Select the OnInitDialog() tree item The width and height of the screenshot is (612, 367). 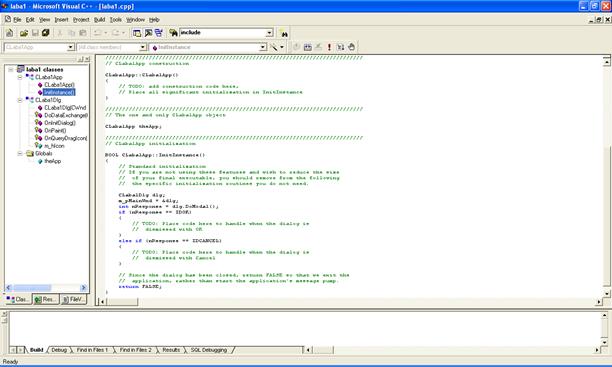[x=60, y=123]
